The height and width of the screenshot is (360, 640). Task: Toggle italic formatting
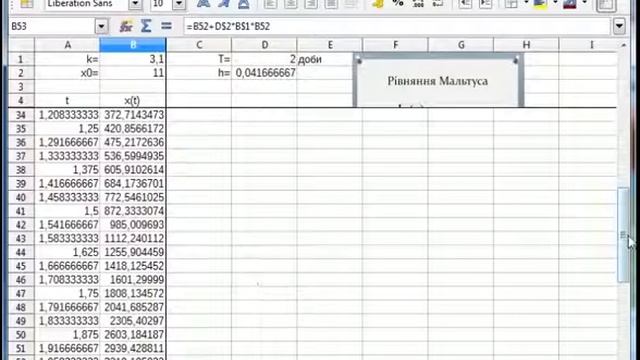223,4
